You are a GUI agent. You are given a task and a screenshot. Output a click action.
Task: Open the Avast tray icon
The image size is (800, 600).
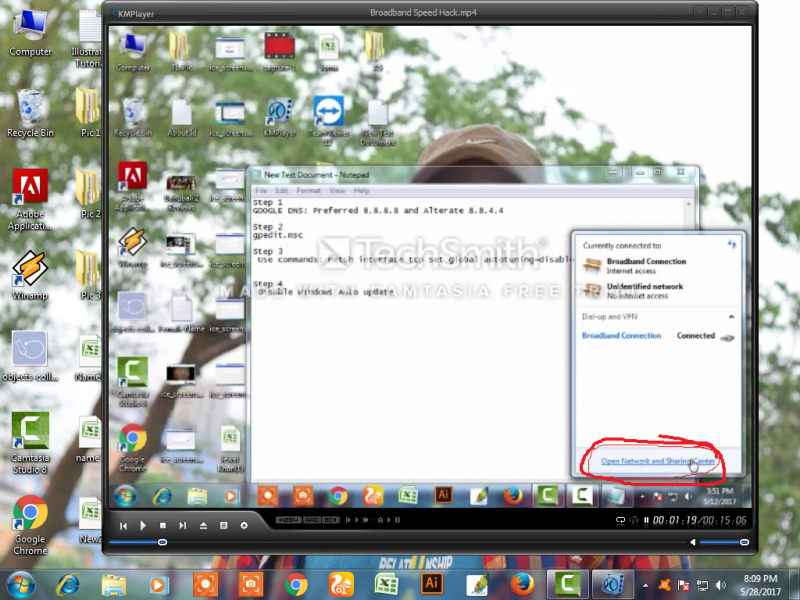click(664, 586)
